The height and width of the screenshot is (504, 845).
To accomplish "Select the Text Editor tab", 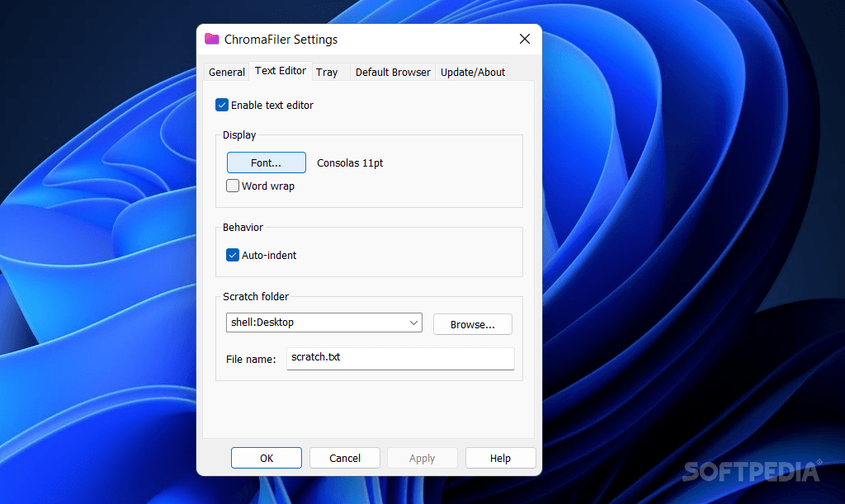I will click(281, 71).
